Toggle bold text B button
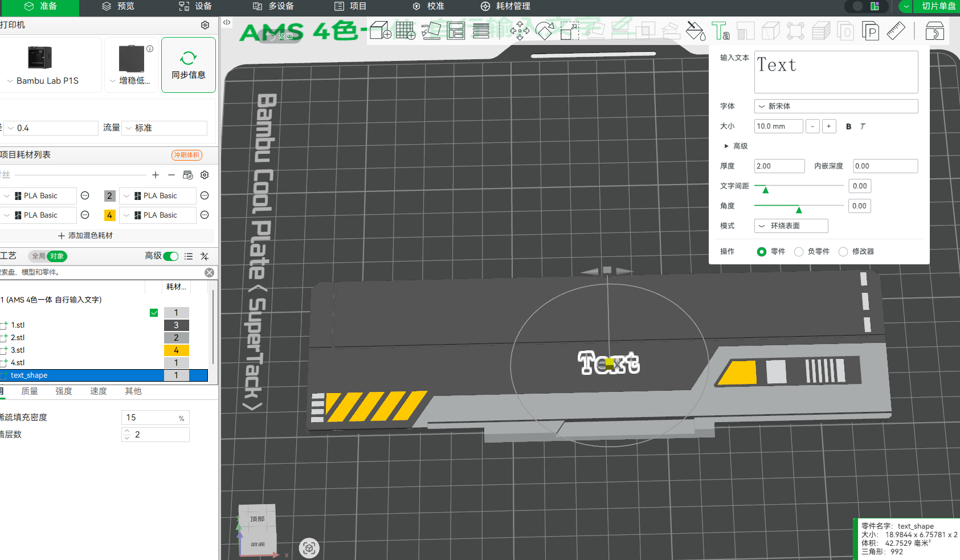 click(848, 126)
